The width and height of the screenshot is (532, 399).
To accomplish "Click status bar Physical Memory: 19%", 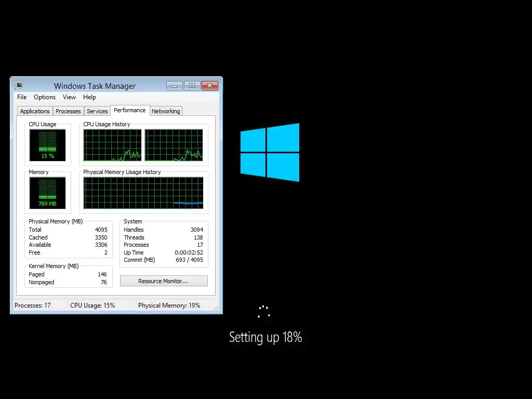I will point(169,305).
